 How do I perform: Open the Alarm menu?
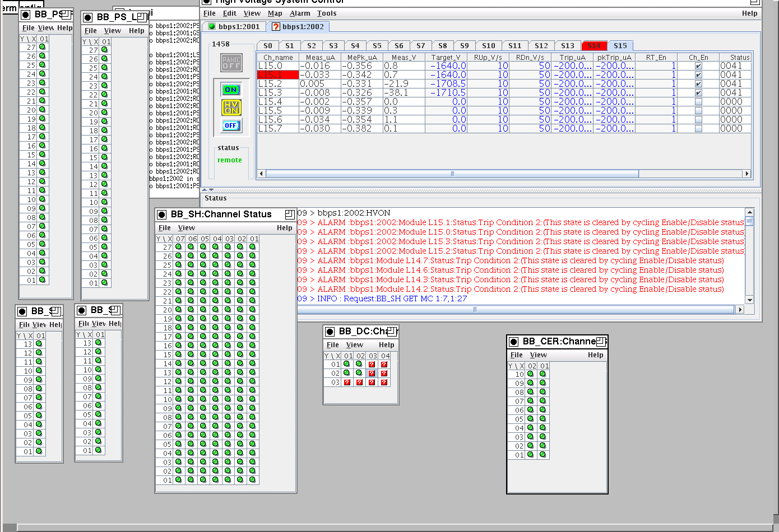pos(300,13)
